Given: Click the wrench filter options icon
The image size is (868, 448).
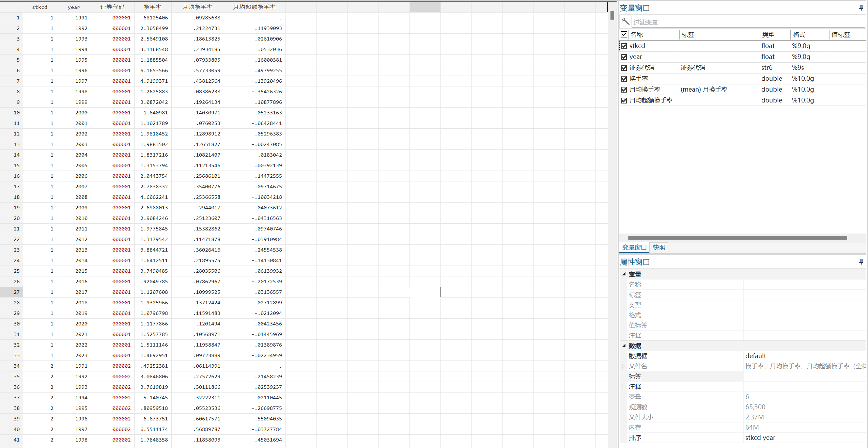Looking at the screenshot, I should pyautogui.click(x=625, y=22).
